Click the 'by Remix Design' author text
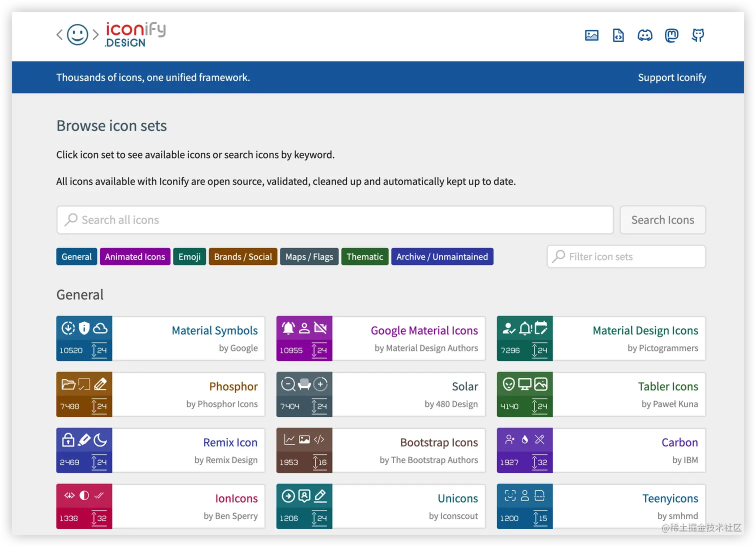Viewport: 756px width, 547px height. (x=226, y=460)
